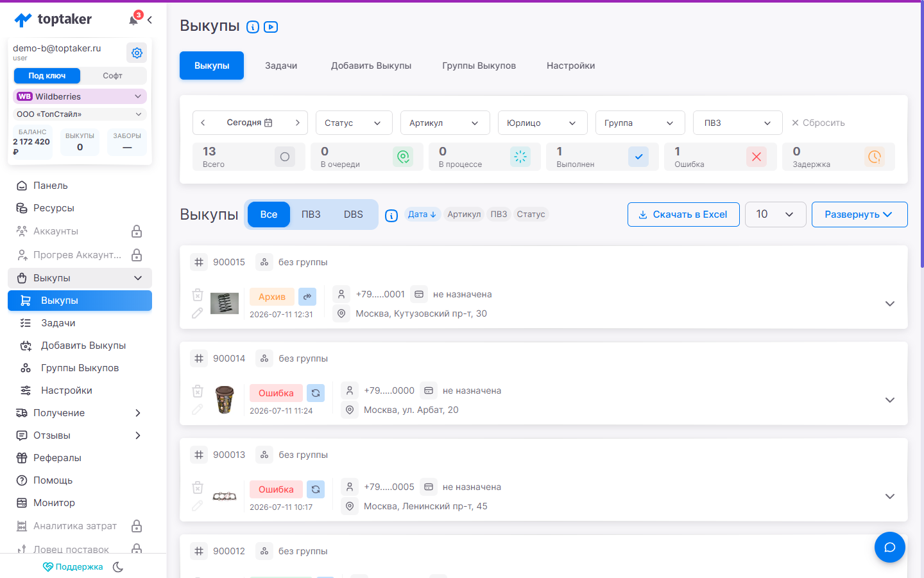Filter by the В очереди status icon

(x=403, y=157)
